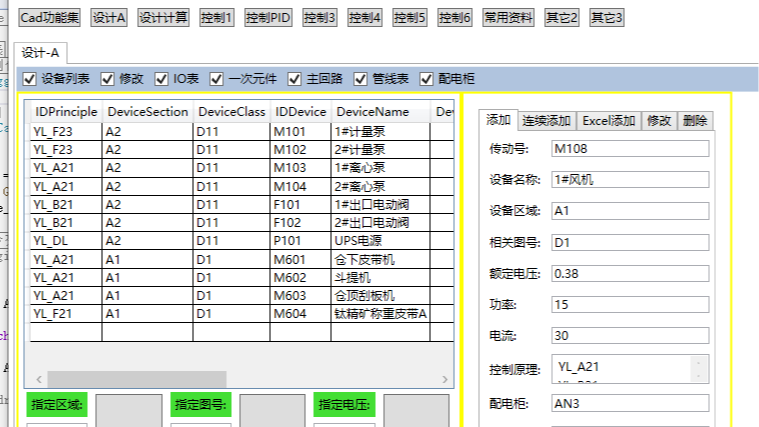Click the 电流 field showing 30

point(630,336)
